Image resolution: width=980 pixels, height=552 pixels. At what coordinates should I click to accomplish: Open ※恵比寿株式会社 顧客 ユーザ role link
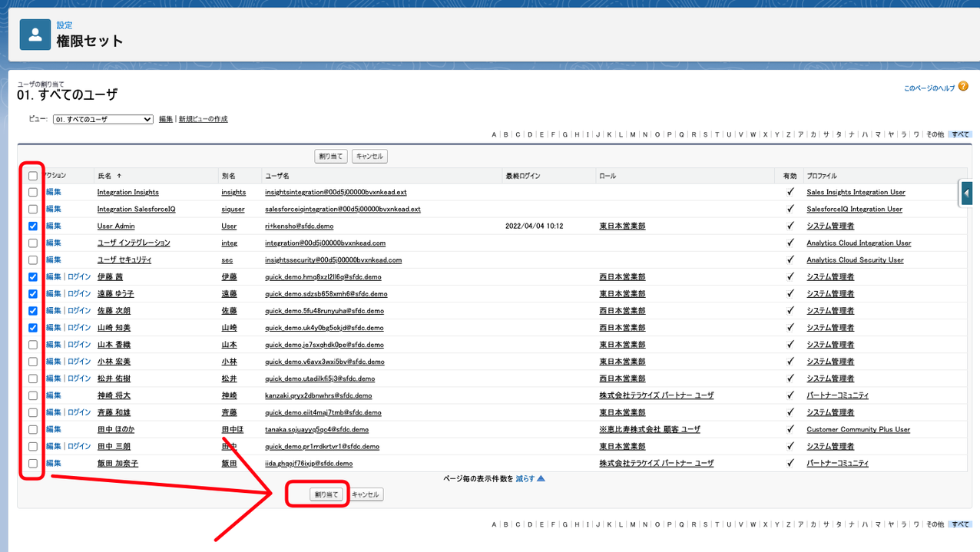pos(650,429)
